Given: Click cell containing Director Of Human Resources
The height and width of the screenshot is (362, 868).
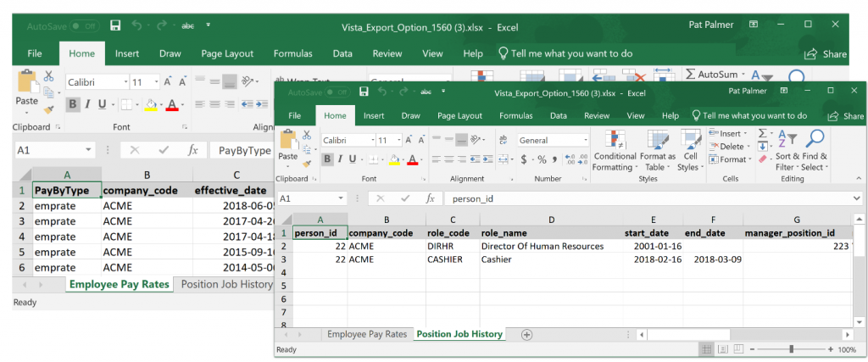Looking at the screenshot, I should [x=551, y=247].
